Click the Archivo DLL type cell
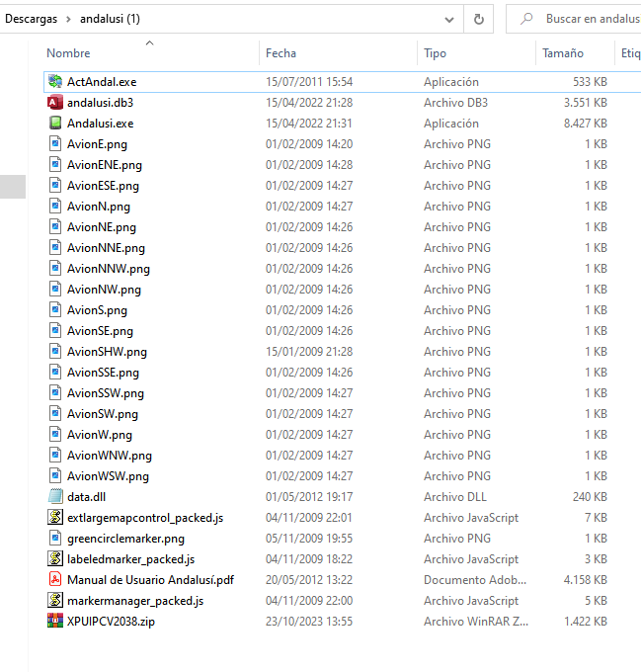This screenshot has height=672, width=641. [455, 497]
